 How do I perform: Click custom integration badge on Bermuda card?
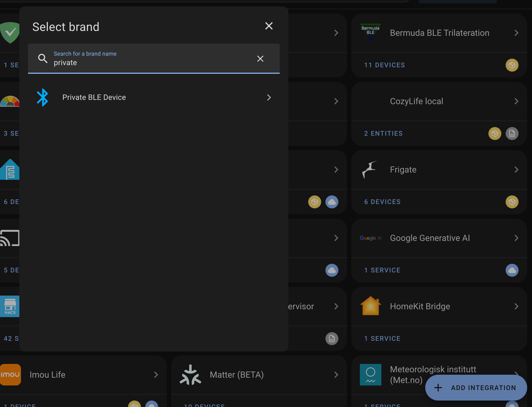(x=512, y=65)
